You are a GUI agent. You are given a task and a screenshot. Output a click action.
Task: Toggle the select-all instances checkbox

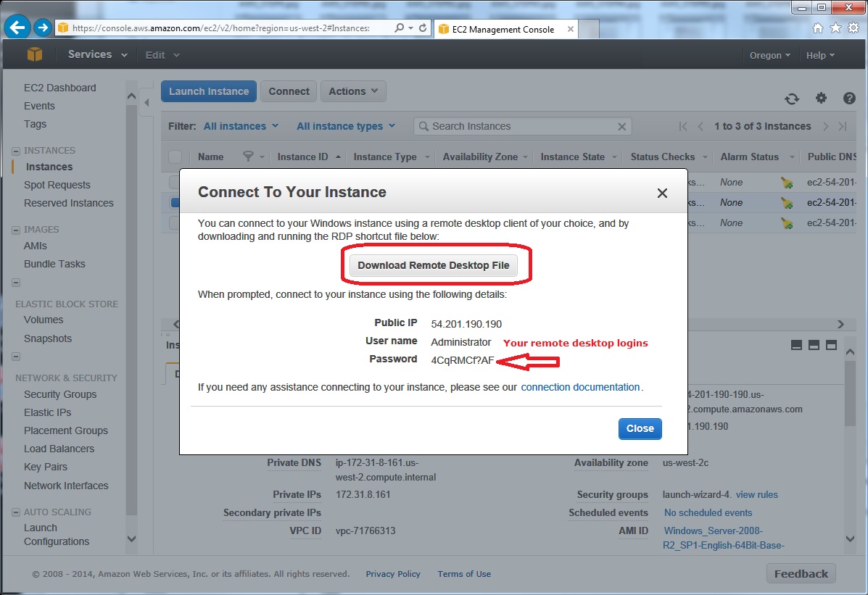175,157
